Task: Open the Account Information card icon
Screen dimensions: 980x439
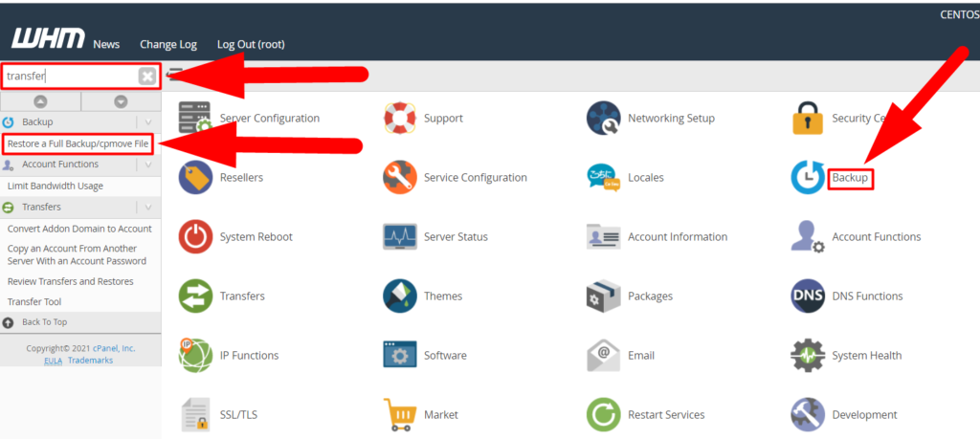Action: [x=603, y=236]
